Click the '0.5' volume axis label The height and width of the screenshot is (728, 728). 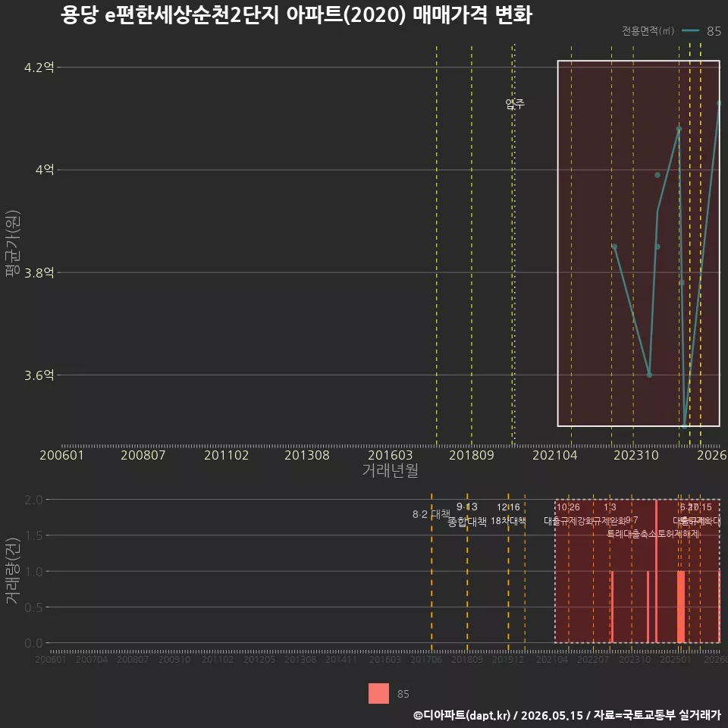[x=33, y=607]
